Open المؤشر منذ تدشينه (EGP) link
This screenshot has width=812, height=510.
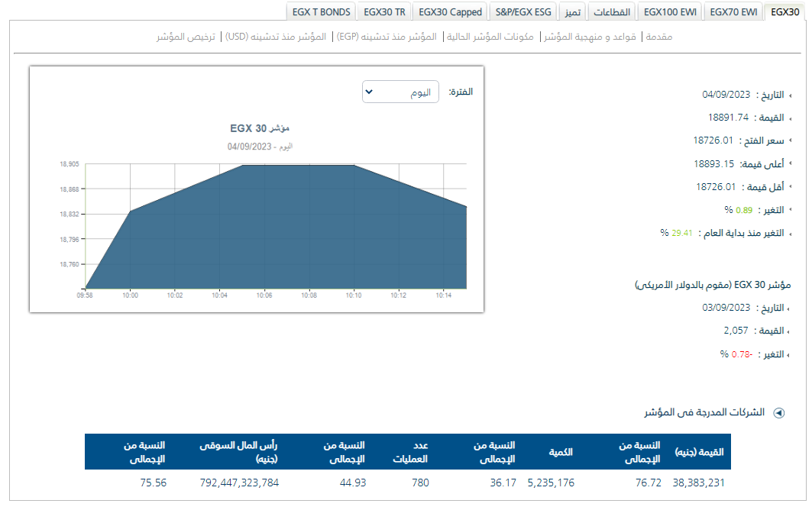point(386,37)
